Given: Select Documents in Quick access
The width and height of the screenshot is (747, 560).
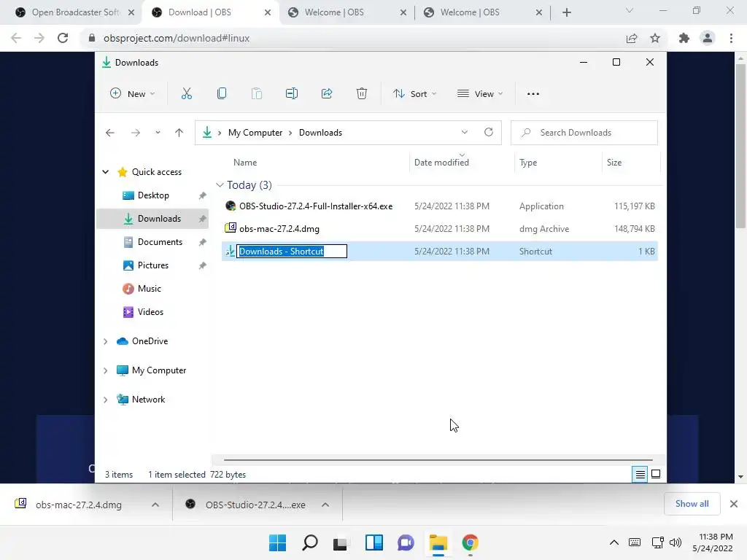Looking at the screenshot, I should (x=160, y=242).
